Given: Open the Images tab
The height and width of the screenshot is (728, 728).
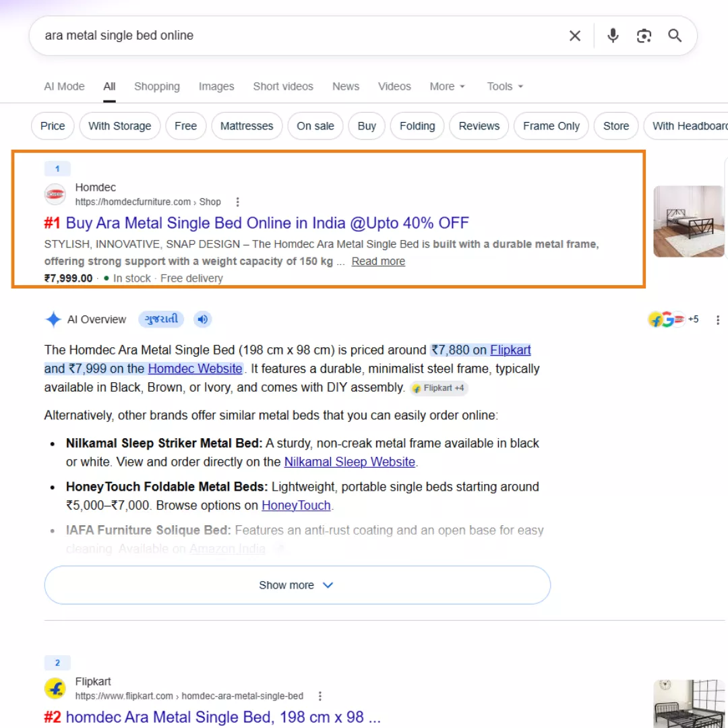Looking at the screenshot, I should coord(216,87).
